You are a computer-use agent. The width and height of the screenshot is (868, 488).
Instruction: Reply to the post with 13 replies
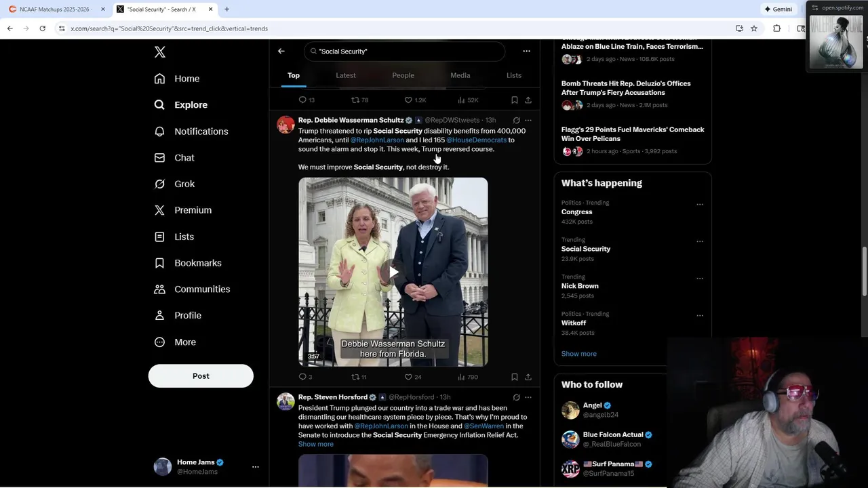(307, 100)
